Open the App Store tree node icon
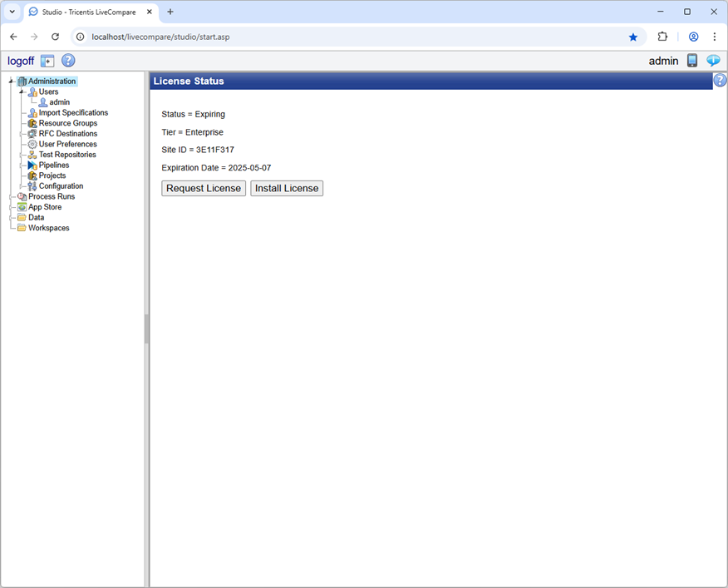 [x=21, y=207]
